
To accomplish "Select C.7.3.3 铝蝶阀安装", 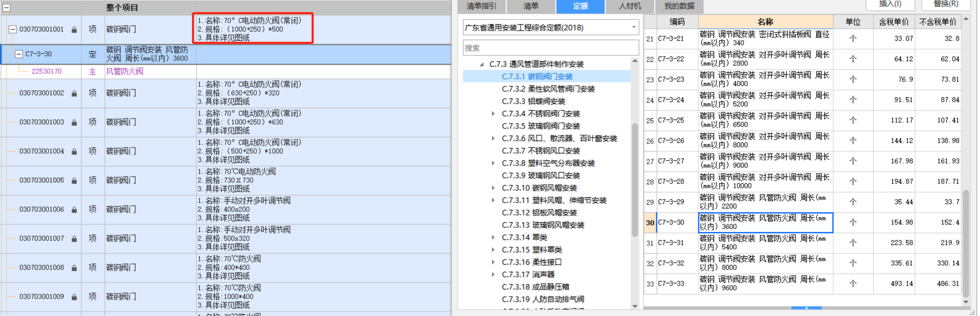I will click(533, 101).
